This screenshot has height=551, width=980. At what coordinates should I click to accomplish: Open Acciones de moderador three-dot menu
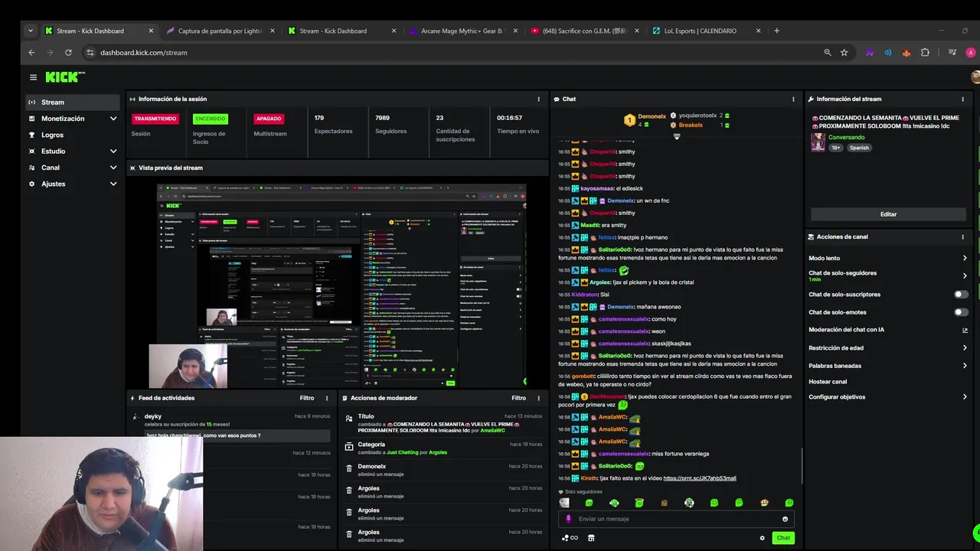coord(538,398)
